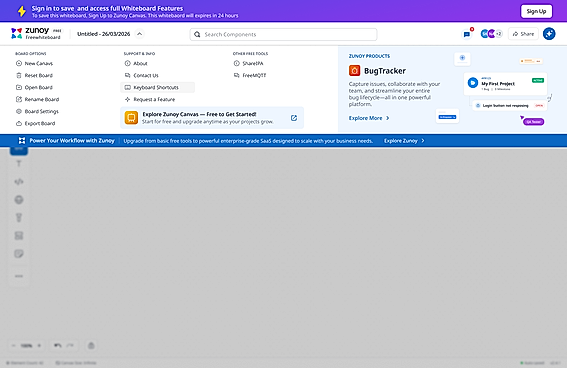
Task: Click the Sign Up button
Action: pyautogui.click(x=536, y=11)
